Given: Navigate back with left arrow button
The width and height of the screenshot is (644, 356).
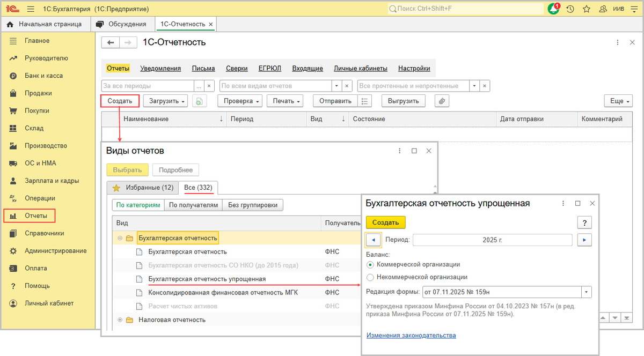Looking at the screenshot, I should coord(111,43).
